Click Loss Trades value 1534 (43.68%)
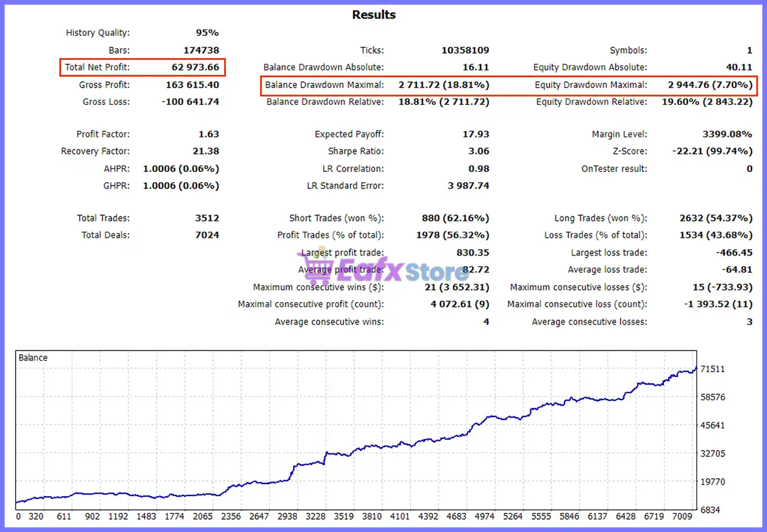The image size is (767, 532). (x=716, y=235)
